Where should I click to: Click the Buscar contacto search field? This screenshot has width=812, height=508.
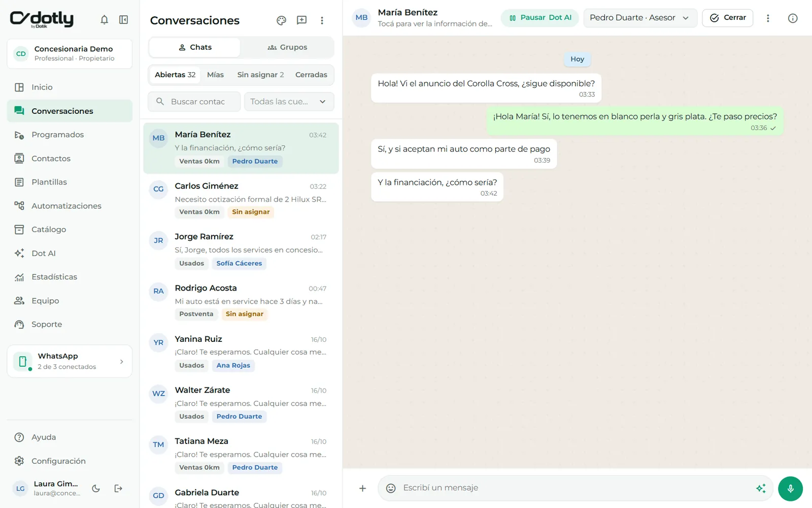click(x=194, y=102)
